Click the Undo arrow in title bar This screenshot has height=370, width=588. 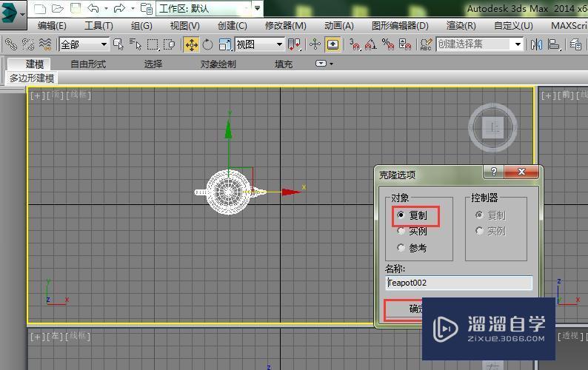coord(93,9)
